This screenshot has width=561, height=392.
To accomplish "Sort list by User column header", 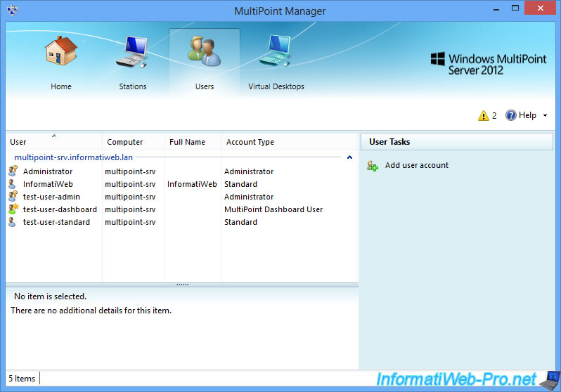I will tap(18, 142).
